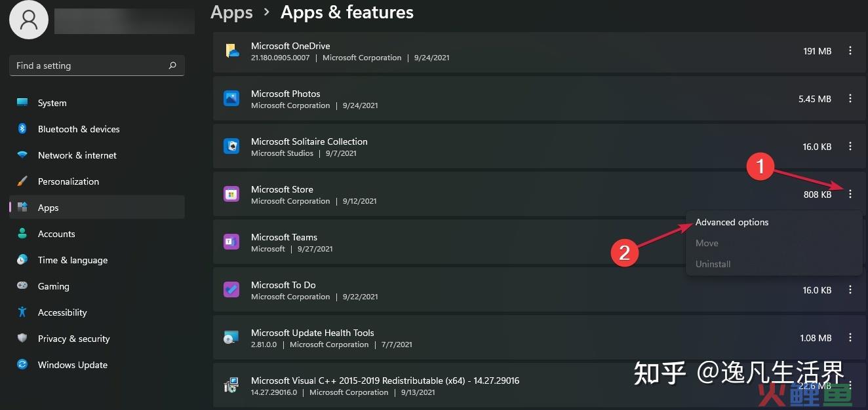Click the 1.08 MB size value

coord(816,338)
